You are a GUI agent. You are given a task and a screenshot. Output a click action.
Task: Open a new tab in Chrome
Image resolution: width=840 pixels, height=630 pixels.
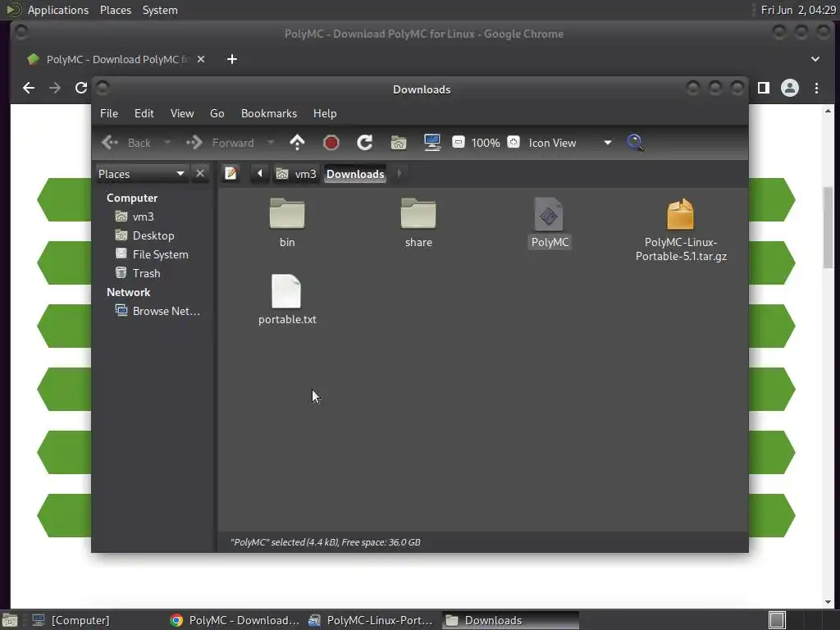coord(232,59)
